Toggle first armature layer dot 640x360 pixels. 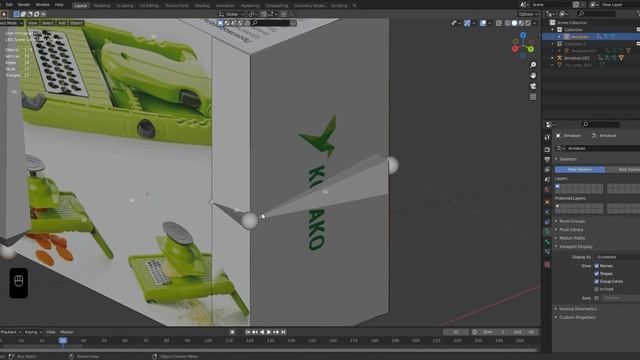pos(558,186)
